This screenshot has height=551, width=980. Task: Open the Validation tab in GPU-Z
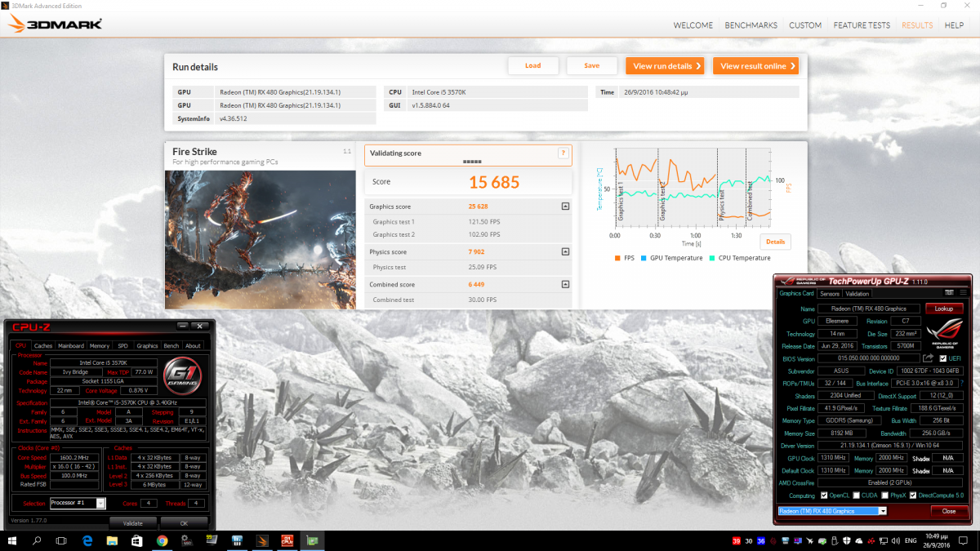tap(857, 294)
